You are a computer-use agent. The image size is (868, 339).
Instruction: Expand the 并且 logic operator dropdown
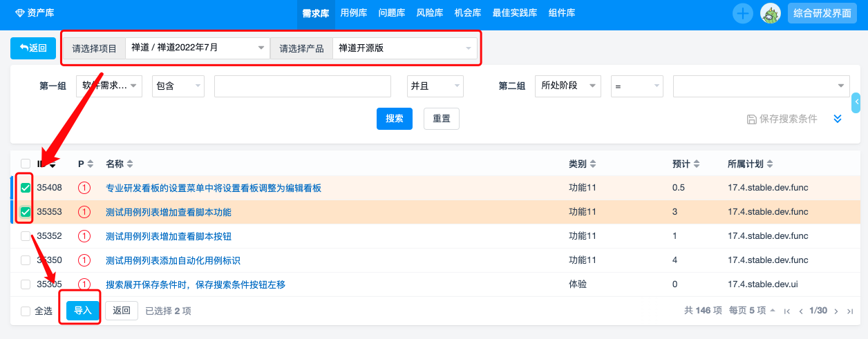[435, 86]
